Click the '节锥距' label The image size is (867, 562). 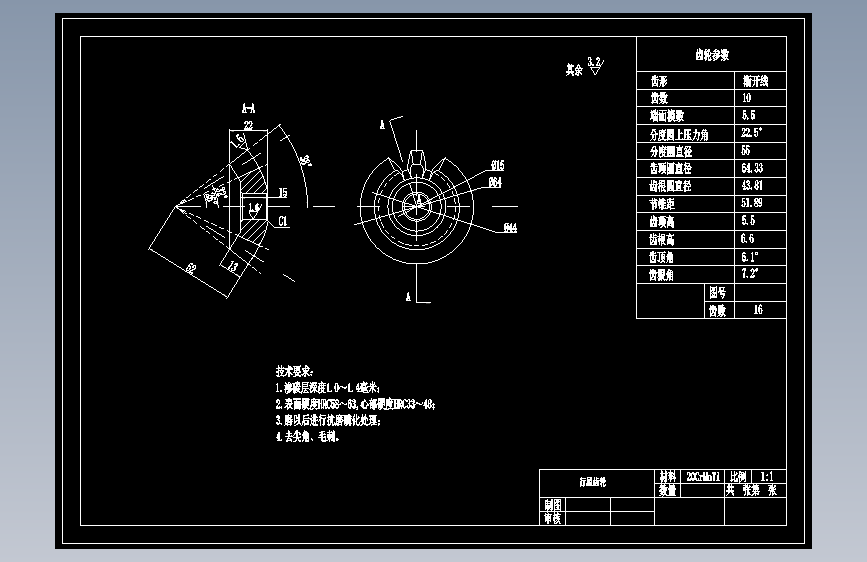click(x=662, y=204)
